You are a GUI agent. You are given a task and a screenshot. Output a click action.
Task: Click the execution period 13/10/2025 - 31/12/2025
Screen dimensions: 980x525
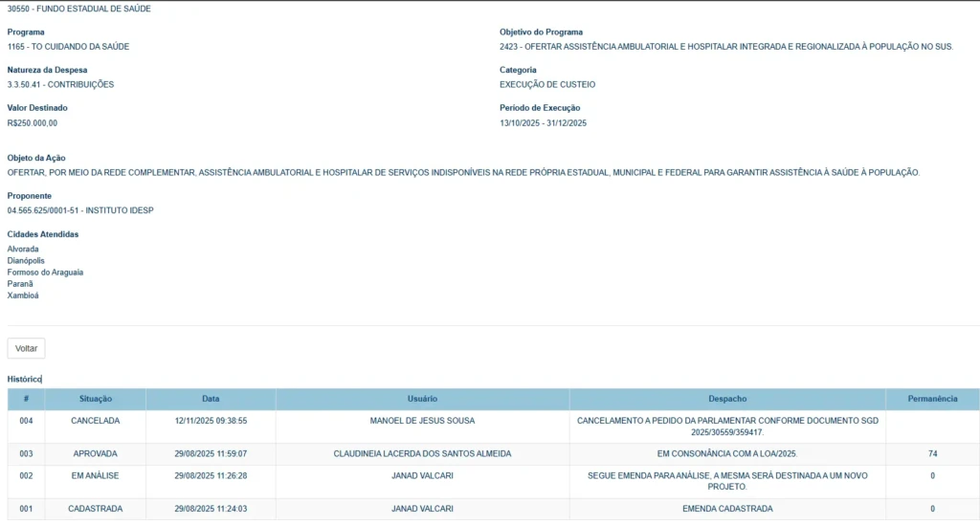(543, 123)
